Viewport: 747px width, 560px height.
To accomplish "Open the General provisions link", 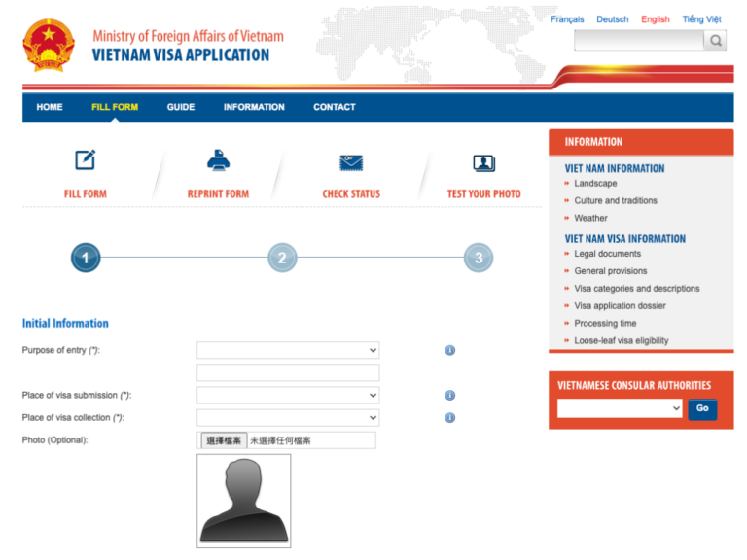I will (611, 271).
